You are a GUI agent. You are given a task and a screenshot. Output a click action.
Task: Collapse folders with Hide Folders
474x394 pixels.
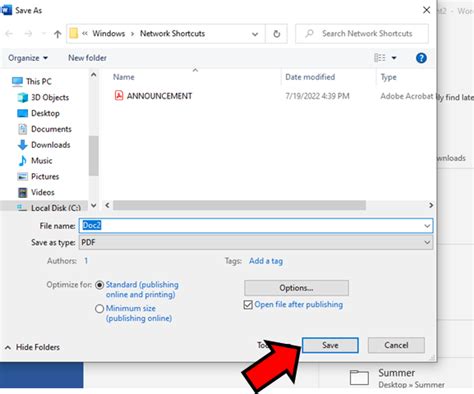click(32, 347)
